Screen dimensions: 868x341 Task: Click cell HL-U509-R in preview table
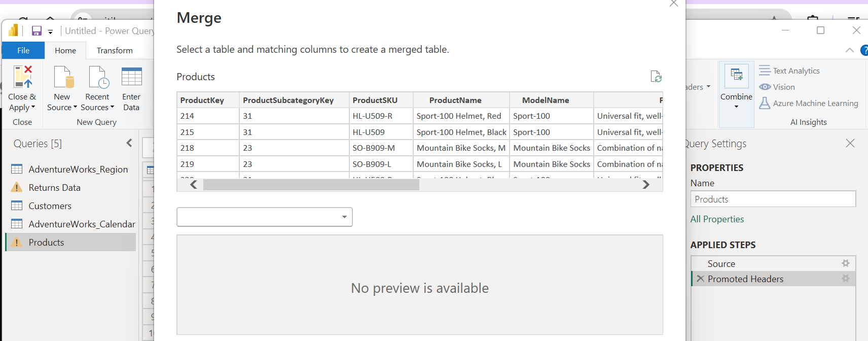coord(381,116)
